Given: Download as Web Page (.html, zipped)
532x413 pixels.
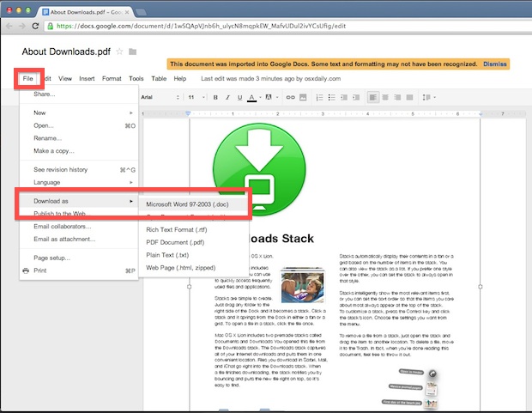Looking at the screenshot, I should [194, 268].
